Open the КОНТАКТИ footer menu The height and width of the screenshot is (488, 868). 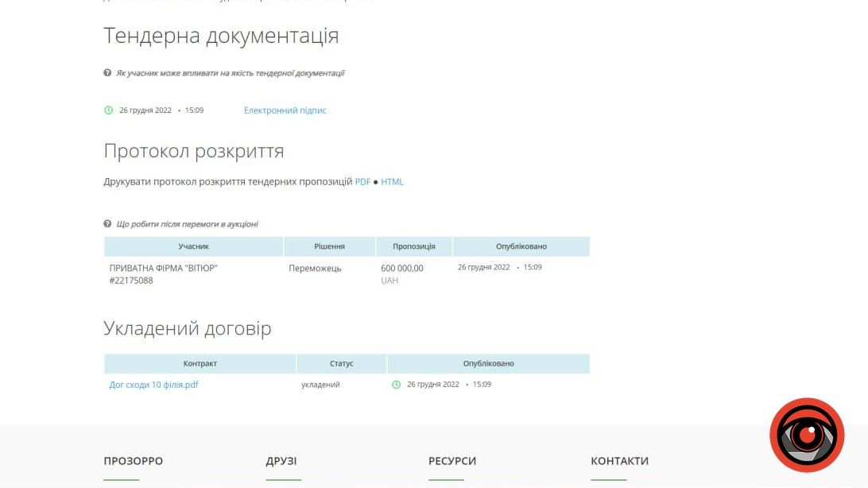click(619, 461)
